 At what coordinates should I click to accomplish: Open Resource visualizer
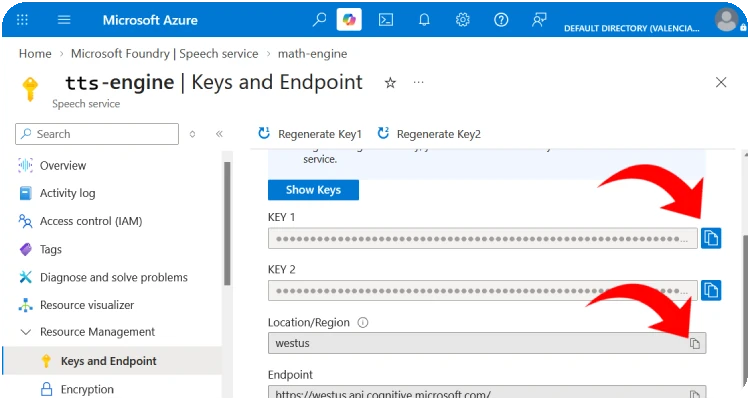(87, 305)
